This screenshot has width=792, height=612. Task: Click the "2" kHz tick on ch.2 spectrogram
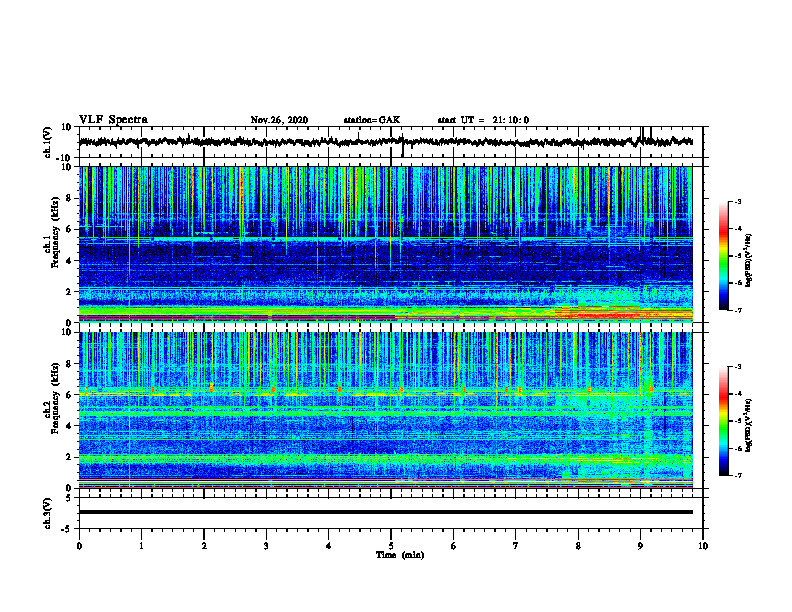(x=69, y=457)
